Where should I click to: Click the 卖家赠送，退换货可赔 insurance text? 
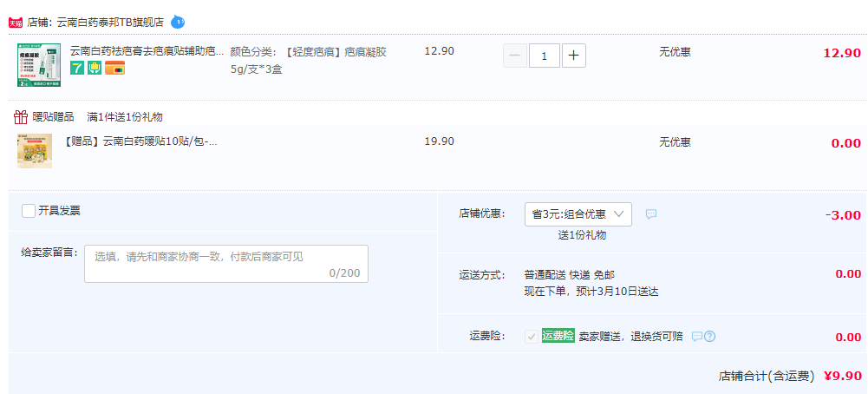point(631,337)
